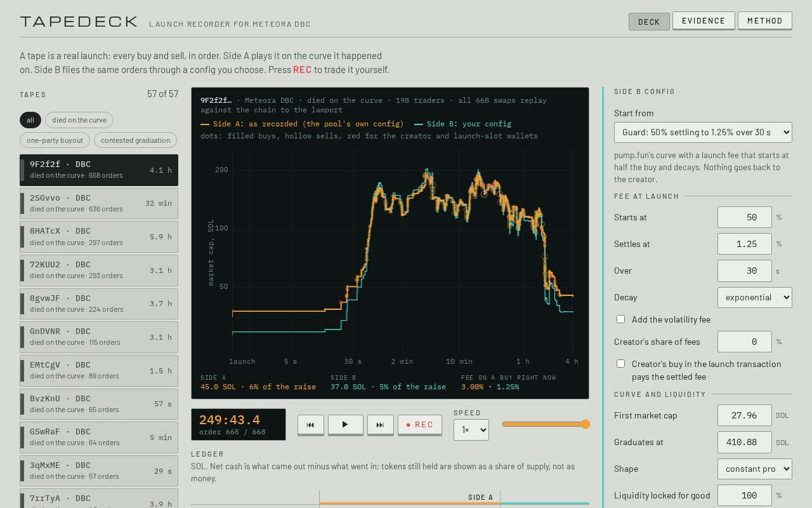Image resolution: width=812 pixels, height=508 pixels.
Task: Edit Liquidity locked for good field
Action: [745, 495]
